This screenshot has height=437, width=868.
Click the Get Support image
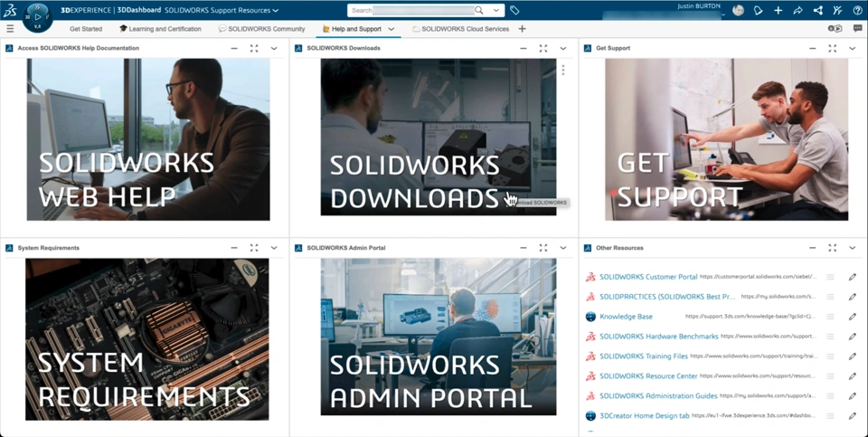(726, 139)
